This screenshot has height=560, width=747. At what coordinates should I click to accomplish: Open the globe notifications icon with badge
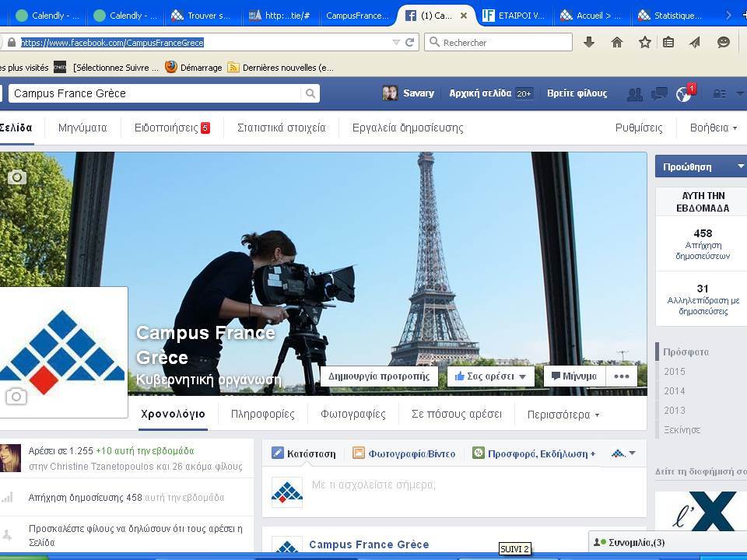pos(685,93)
